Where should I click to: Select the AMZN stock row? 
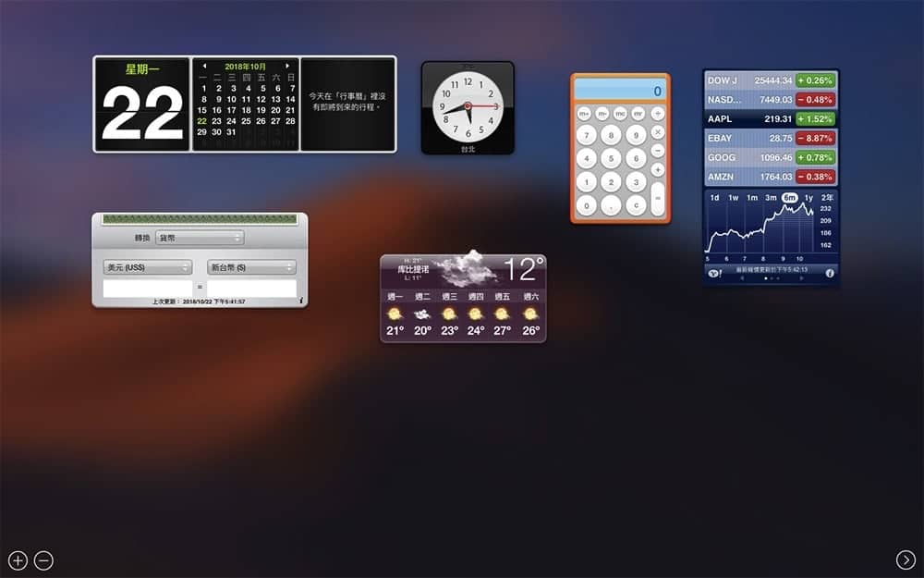coord(771,177)
